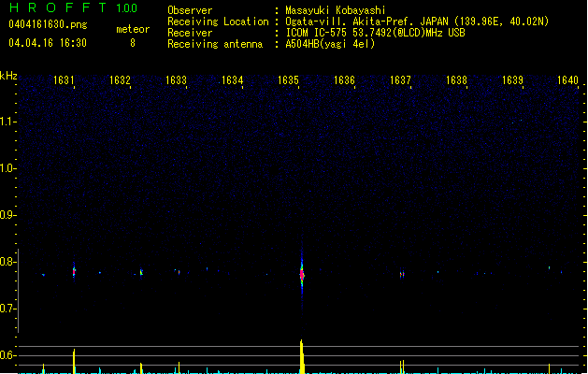Click the HROFFT title text
The width and height of the screenshot is (588, 374).
tap(56, 8)
